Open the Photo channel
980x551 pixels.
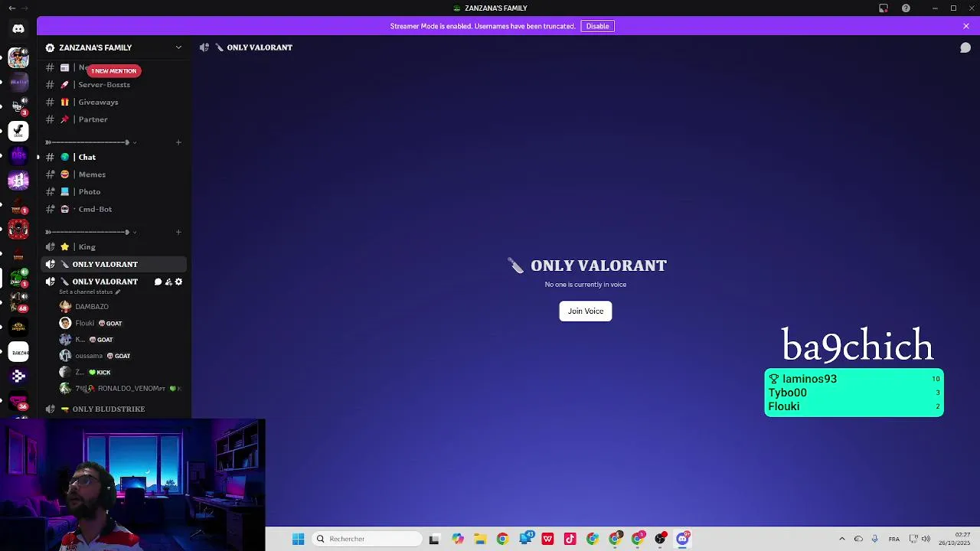[115, 192]
